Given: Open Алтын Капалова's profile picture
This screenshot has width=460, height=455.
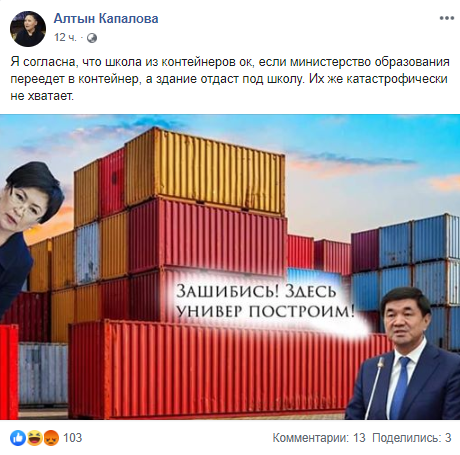Looking at the screenshot, I should tap(28, 29).
